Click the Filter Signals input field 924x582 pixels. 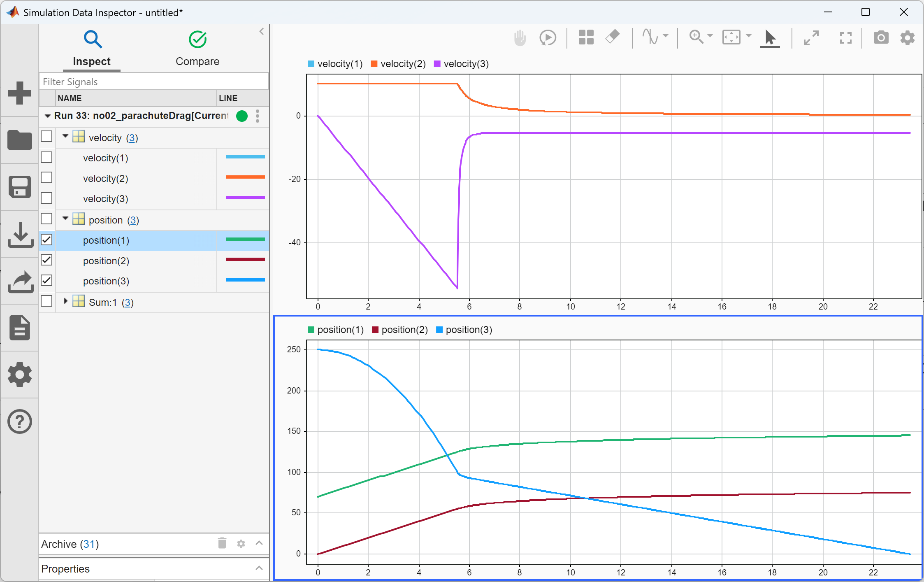tap(154, 81)
